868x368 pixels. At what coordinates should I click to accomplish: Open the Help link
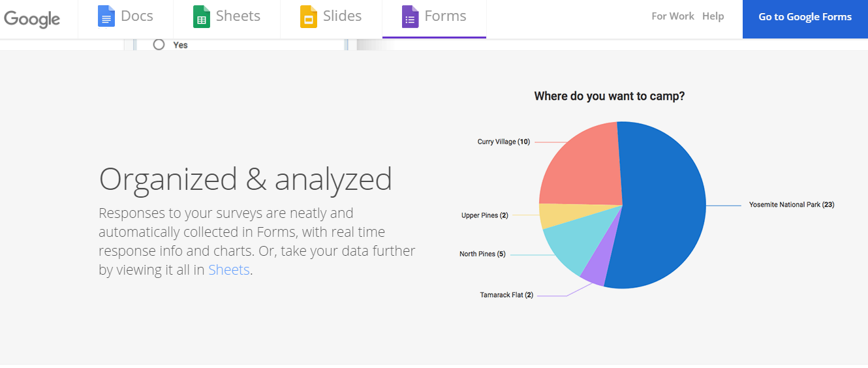(x=713, y=16)
